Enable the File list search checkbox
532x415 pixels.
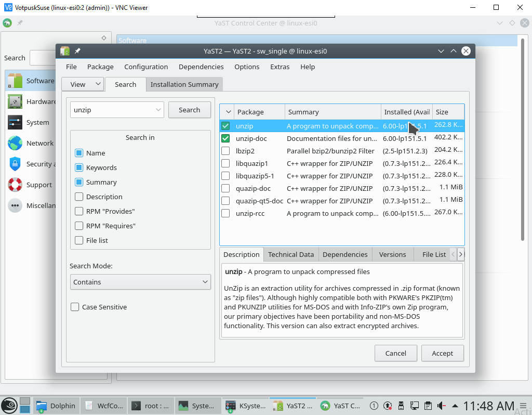(79, 240)
